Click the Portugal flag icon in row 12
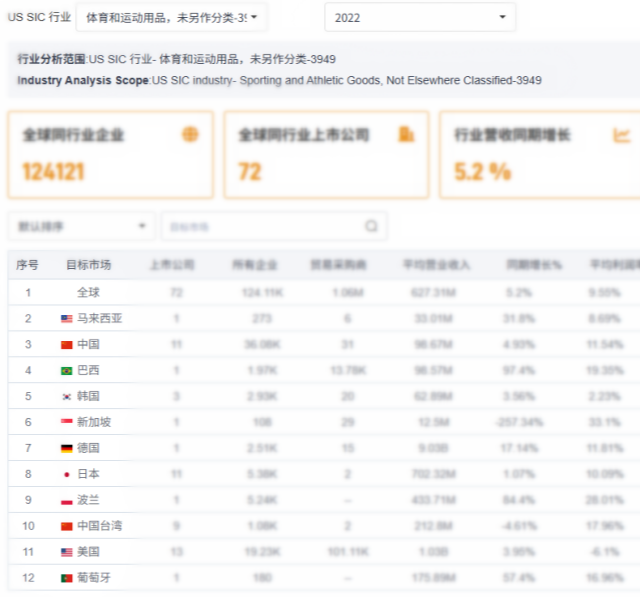 point(67,577)
